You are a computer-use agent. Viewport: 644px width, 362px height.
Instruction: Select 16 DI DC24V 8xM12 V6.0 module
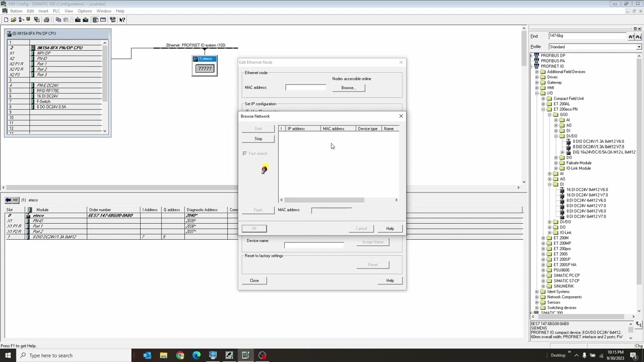point(587,190)
